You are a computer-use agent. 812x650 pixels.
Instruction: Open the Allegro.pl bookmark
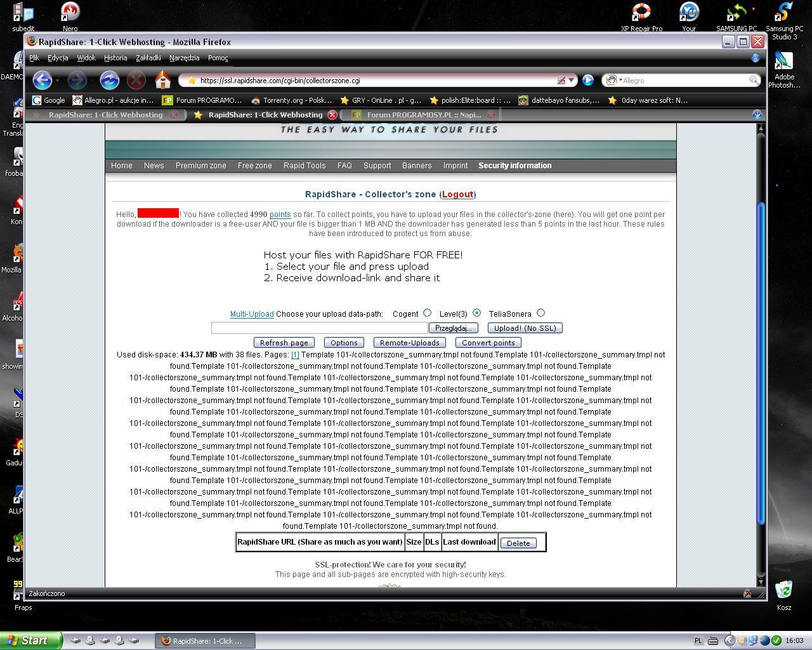(x=113, y=100)
